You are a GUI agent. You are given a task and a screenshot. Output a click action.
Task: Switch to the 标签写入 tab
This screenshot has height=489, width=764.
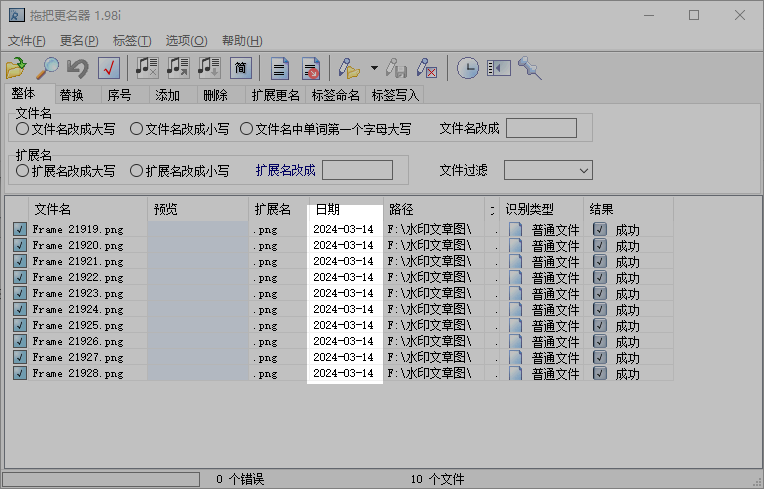pyautogui.click(x=395, y=95)
